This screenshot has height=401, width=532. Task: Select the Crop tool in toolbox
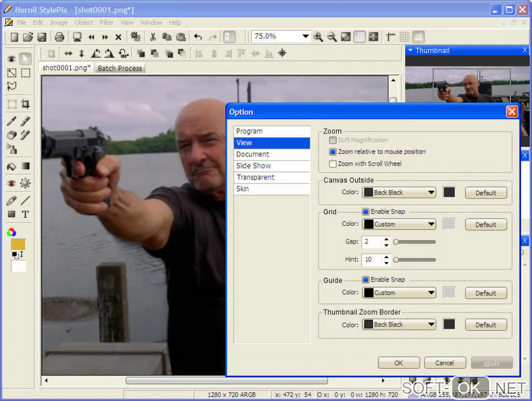(25, 104)
